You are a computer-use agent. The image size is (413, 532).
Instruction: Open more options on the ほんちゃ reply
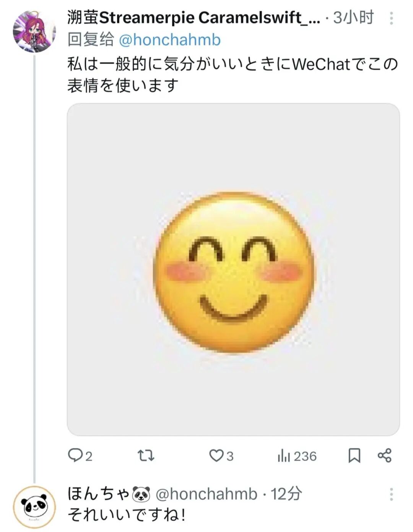tap(391, 495)
